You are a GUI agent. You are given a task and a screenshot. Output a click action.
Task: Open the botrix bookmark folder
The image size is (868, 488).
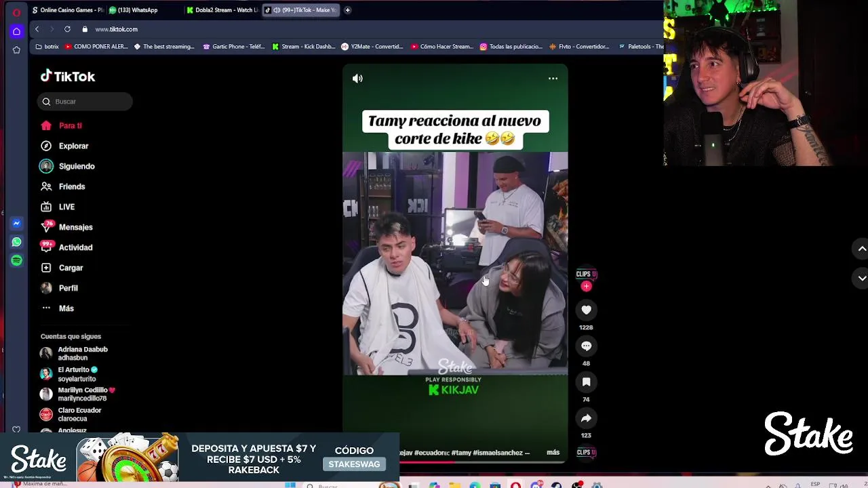47,47
